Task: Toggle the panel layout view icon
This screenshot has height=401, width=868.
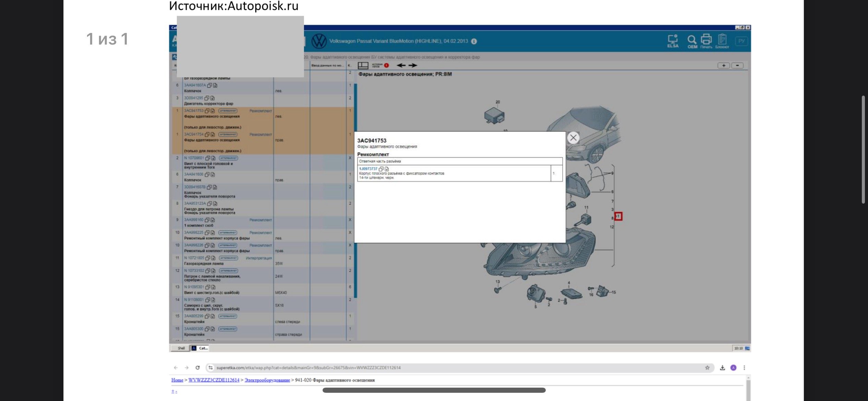Action: click(363, 65)
